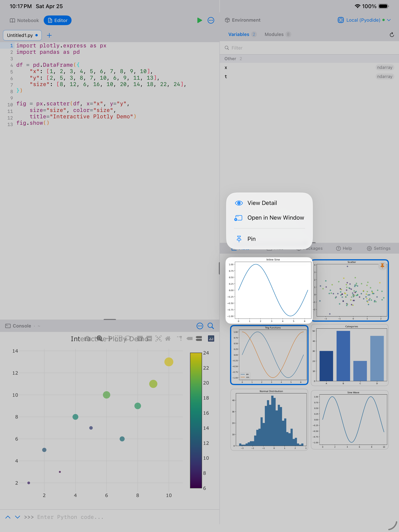Screen dimensions: 399x532
Task: Click the vertical panel splitter handle
Action: [x=219, y=268]
